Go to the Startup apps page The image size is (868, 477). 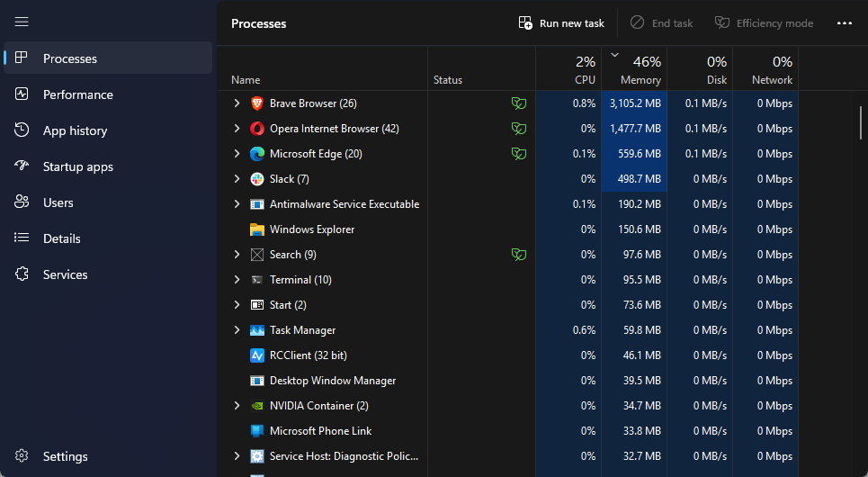108,166
